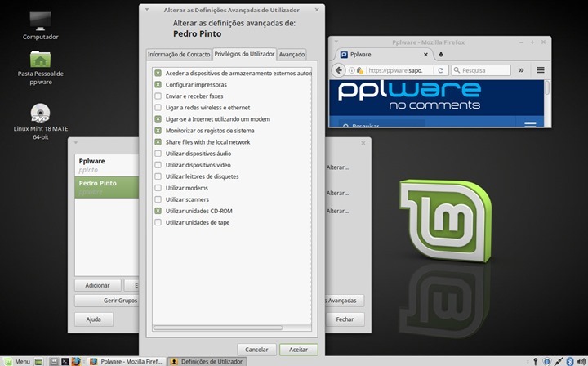Click the keyring key icon in the tray
This screenshot has height=366, width=588.
[x=536, y=361]
